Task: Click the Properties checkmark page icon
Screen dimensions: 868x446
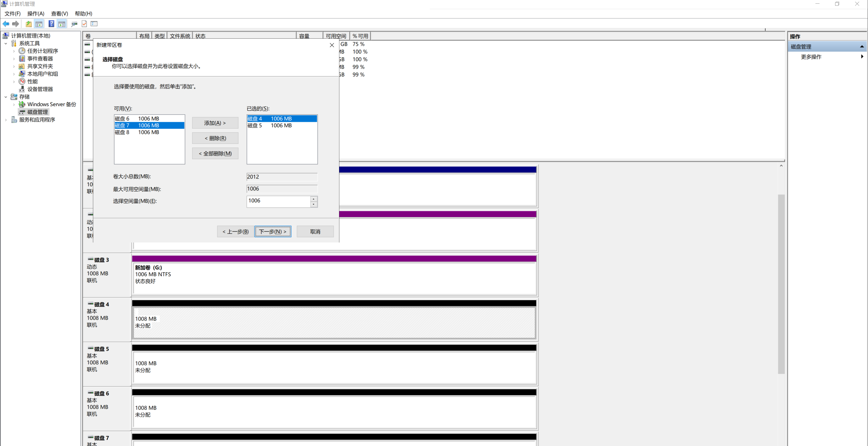Action: [x=84, y=24]
